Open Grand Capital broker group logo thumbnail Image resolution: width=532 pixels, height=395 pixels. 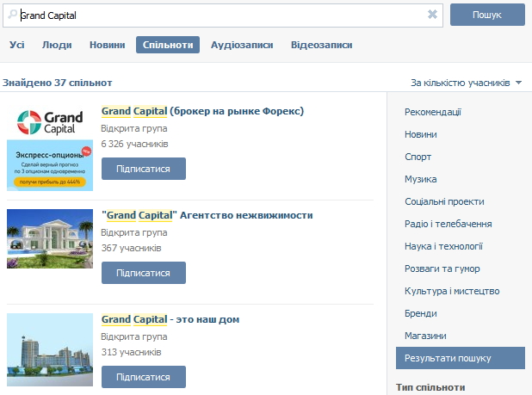click(50, 148)
